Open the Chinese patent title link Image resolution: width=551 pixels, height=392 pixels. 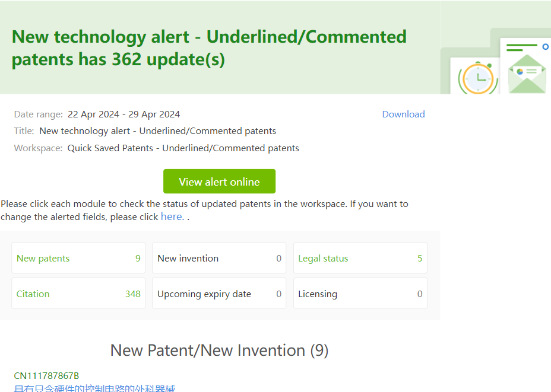click(x=94, y=388)
